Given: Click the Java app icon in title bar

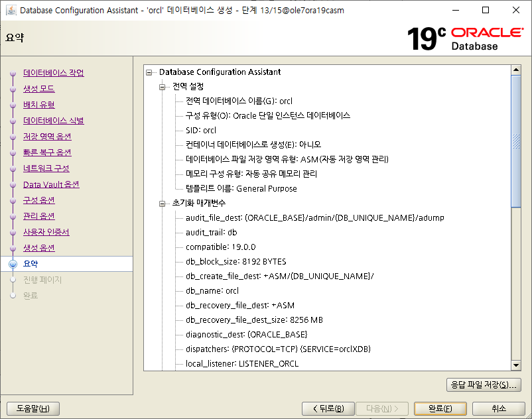Looking at the screenshot, I should 11,10.
